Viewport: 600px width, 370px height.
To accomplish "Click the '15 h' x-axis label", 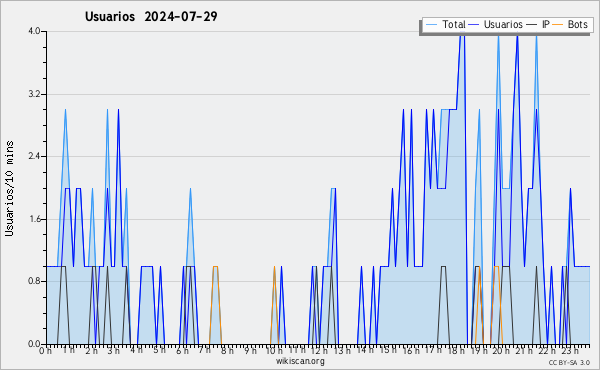I will click(x=388, y=350).
